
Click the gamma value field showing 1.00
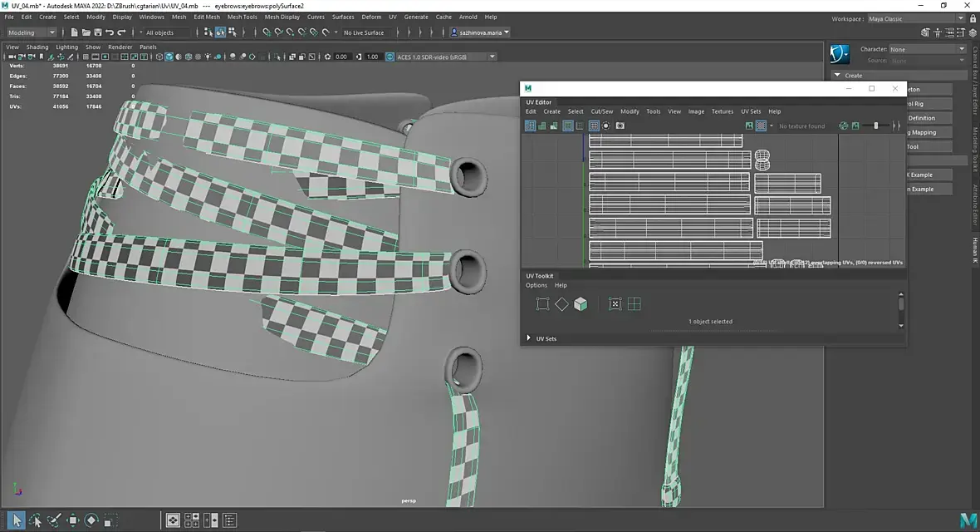click(372, 57)
